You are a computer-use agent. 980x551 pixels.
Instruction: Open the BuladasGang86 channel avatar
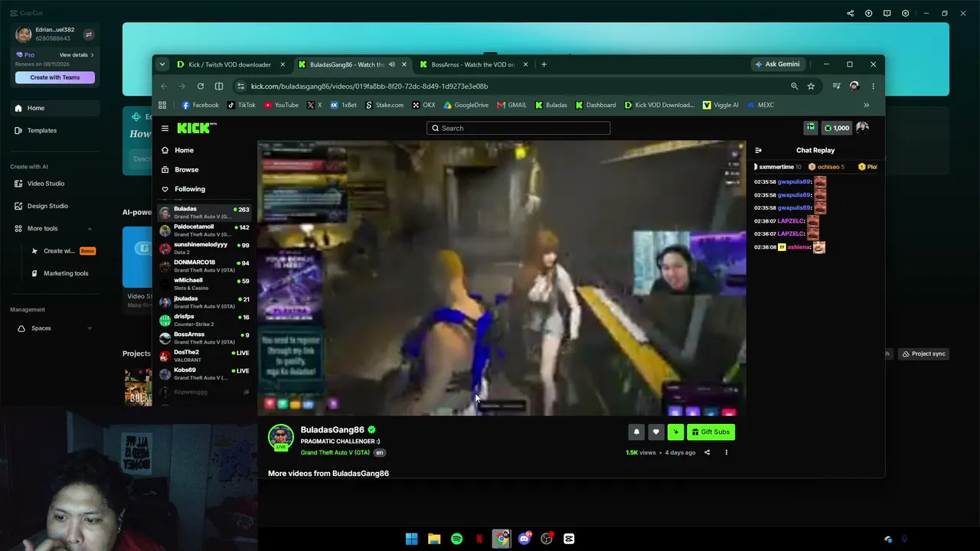tap(280, 436)
